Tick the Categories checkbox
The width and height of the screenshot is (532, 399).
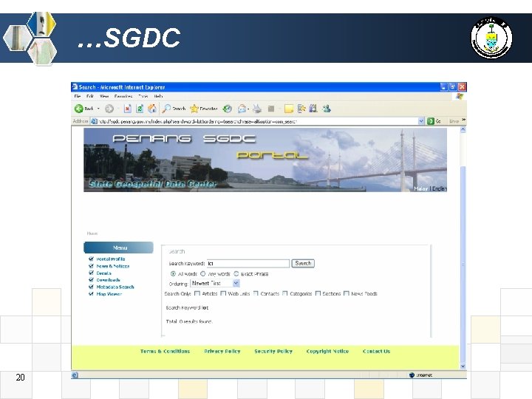285,293
